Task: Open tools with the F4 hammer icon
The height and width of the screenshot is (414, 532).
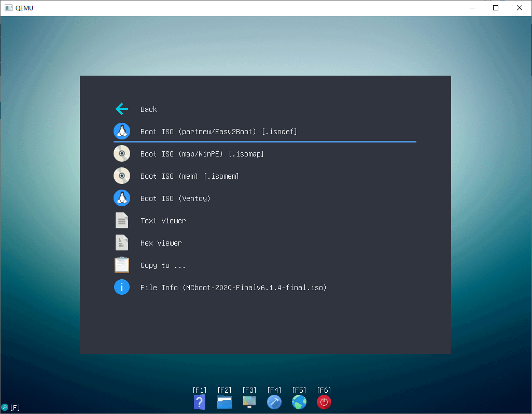Action: [274, 402]
